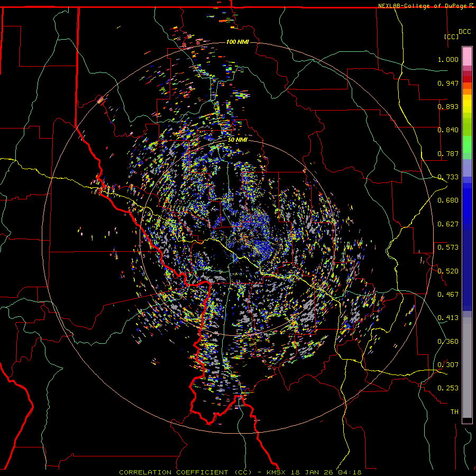Click the 0.253 scale value

(x=448, y=388)
